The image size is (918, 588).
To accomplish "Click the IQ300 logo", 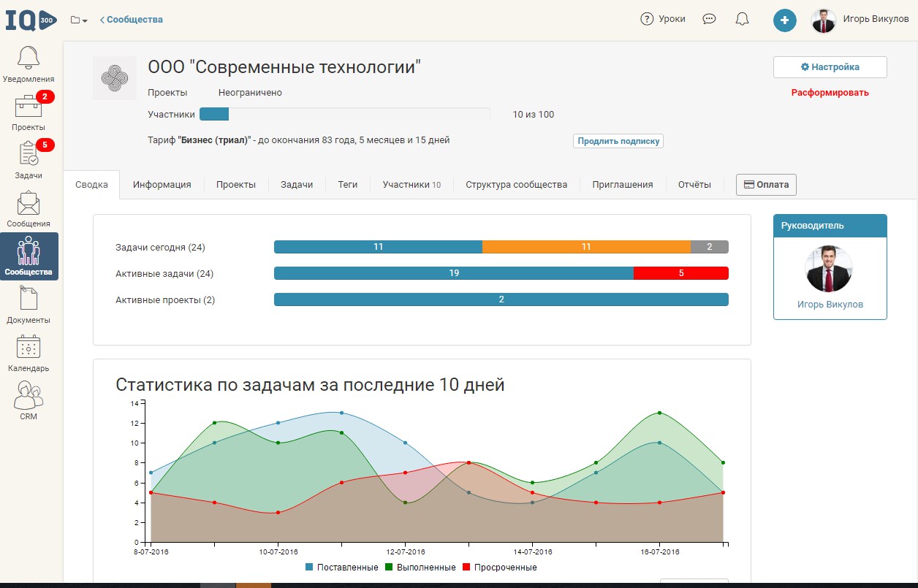I will [x=31, y=20].
